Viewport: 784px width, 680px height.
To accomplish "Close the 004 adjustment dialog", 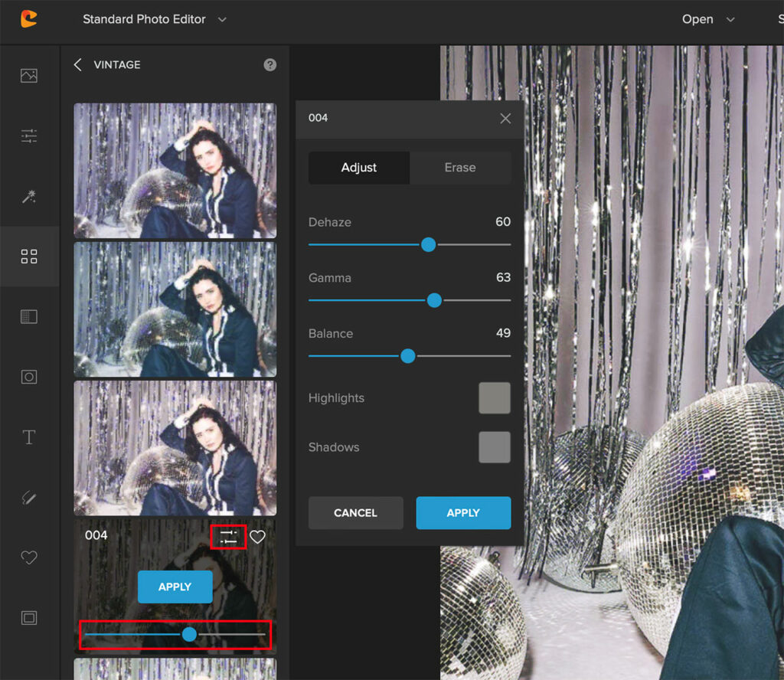I will pyautogui.click(x=505, y=119).
